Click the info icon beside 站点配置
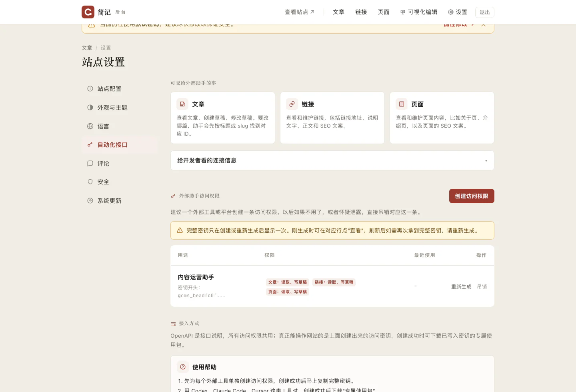This screenshot has height=392, width=576. click(90, 89)
